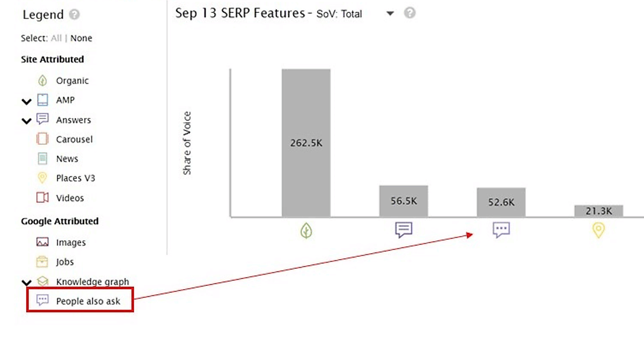Click the Organic leaf icon in legend
Screen dimensions: 644x338
tap(42, 80)
